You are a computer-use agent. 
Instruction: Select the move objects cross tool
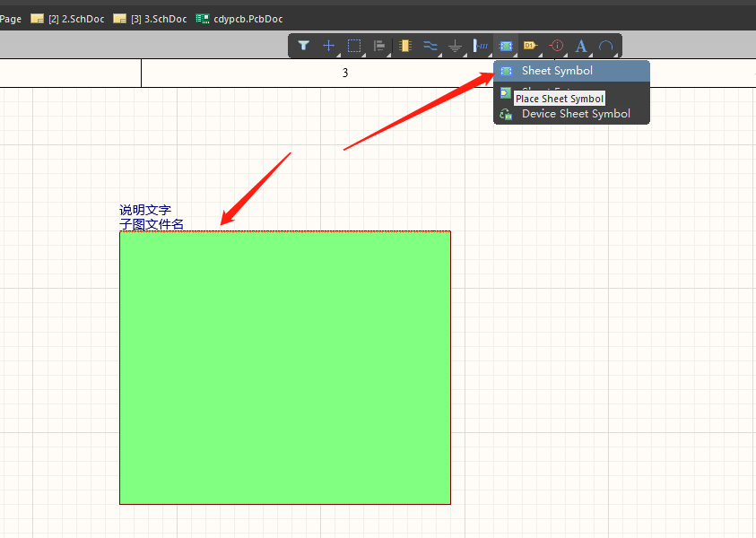pyautogui.click(x=329, y=46)
